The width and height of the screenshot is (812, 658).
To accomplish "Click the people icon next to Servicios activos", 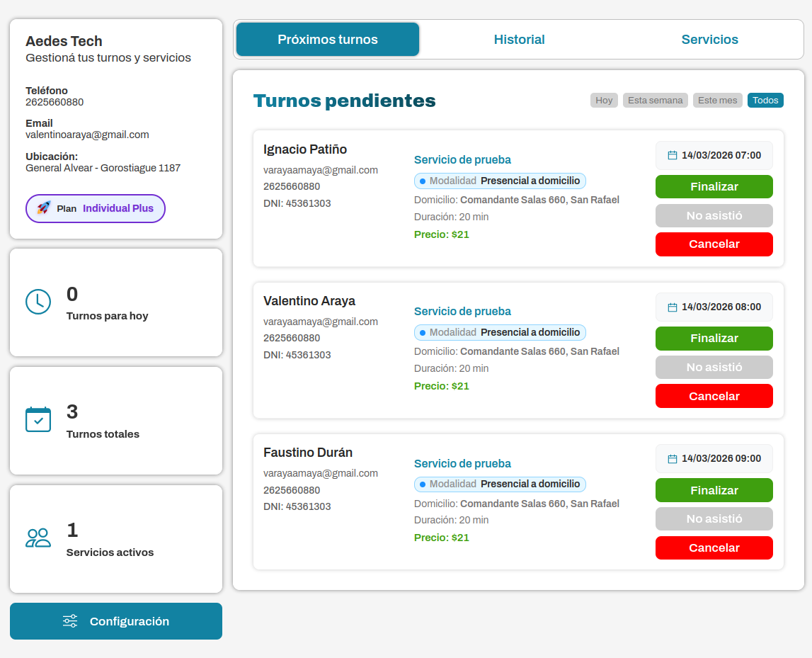I will (x=38, y=537).
